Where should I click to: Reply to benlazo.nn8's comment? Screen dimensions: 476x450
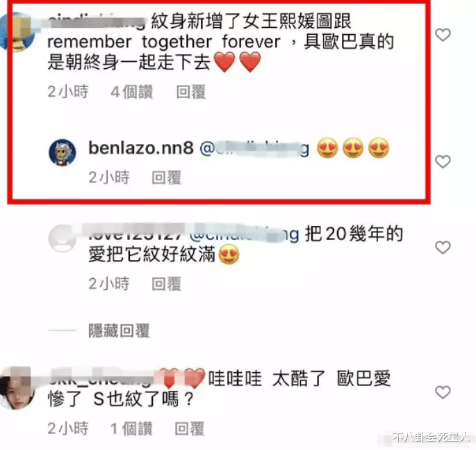coord(166,177)
